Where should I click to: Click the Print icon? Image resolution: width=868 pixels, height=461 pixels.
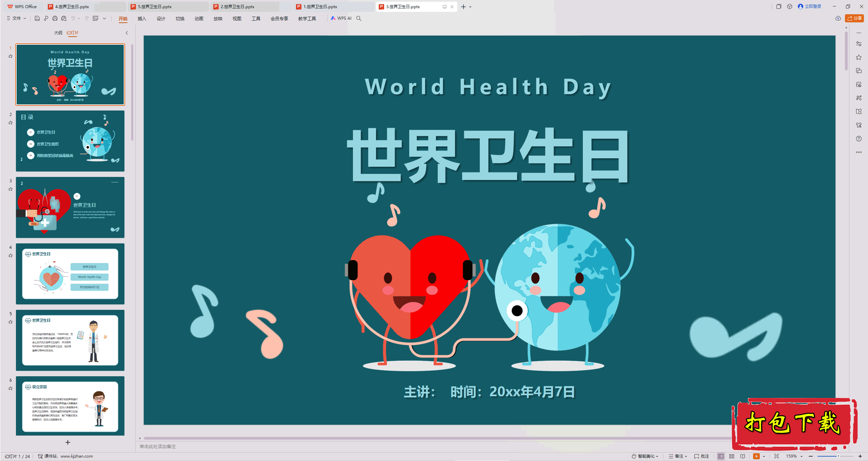pos(55,18)
